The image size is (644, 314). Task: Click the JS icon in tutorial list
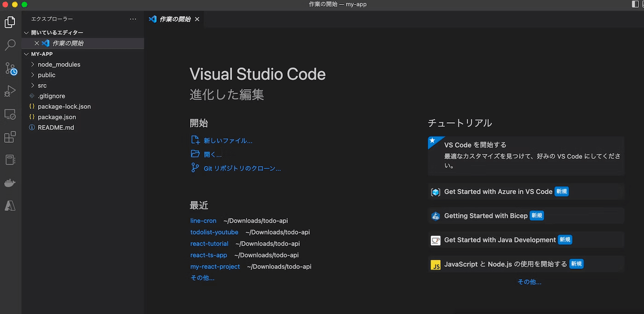436,265
